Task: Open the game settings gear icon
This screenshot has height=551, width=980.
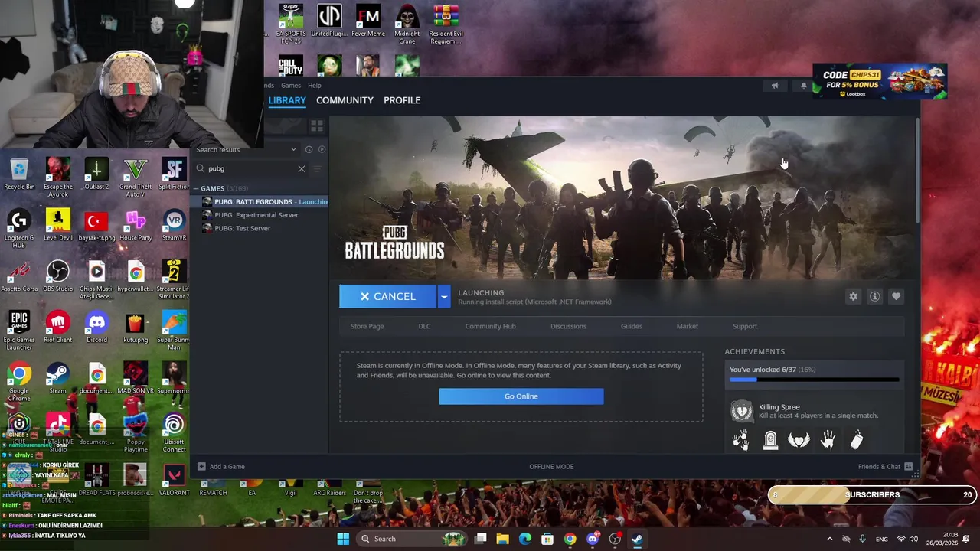Action: 853,296
